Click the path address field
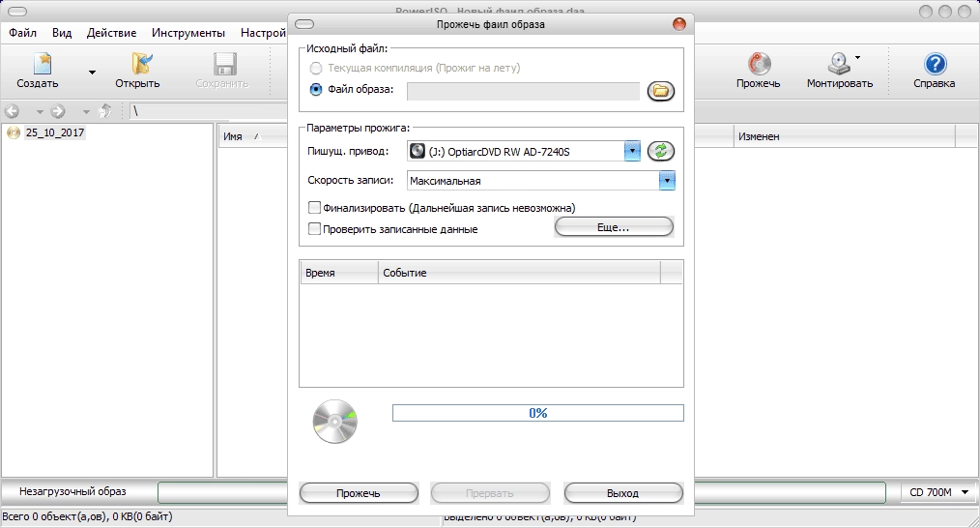Image resolution: width=980 pixels, height=528 pixels. click(x=210, y=111)
